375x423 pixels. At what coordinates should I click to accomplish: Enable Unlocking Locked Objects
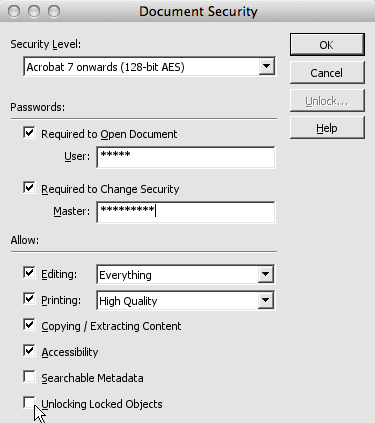pyautogui.click(x=29, y=402)
